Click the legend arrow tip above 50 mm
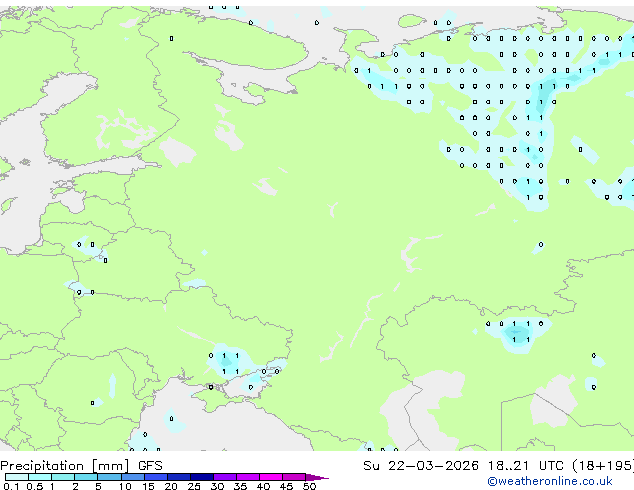Screen dimensions: 634x490 tap(317, 477)
